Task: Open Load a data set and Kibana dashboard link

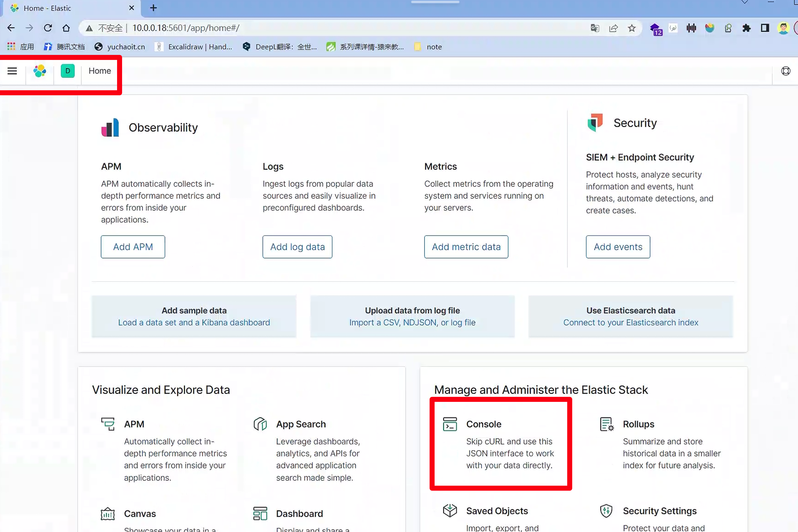Action: click(x=194, y=322)
